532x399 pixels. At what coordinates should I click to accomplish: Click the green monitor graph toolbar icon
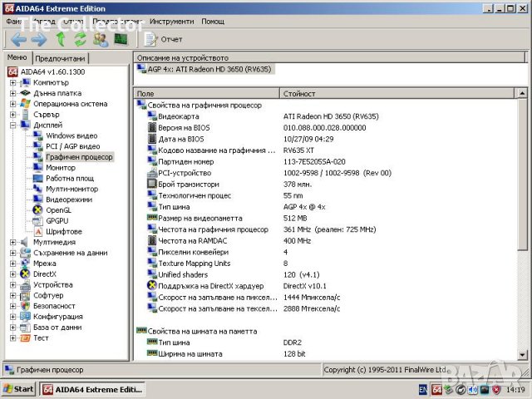121,39
